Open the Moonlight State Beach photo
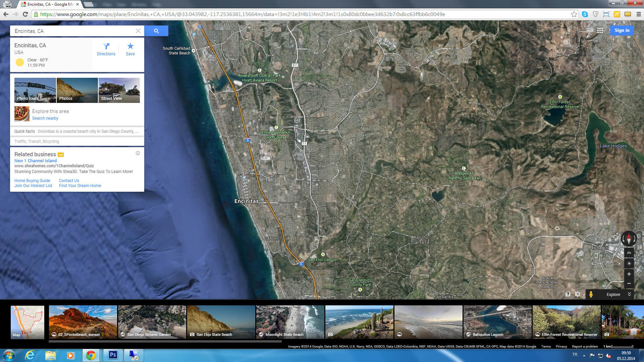Image resolution: width=644 pixels, height=362 pixels. (290, 322)
